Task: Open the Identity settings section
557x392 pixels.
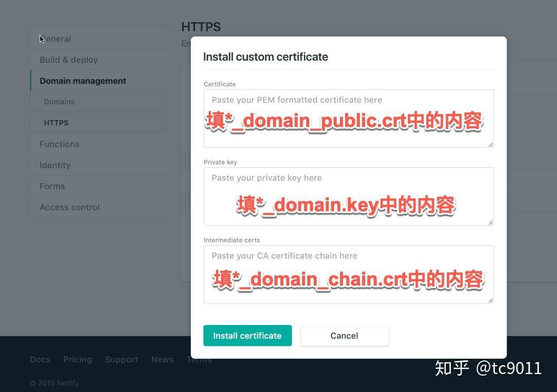Action: (55, 165)
